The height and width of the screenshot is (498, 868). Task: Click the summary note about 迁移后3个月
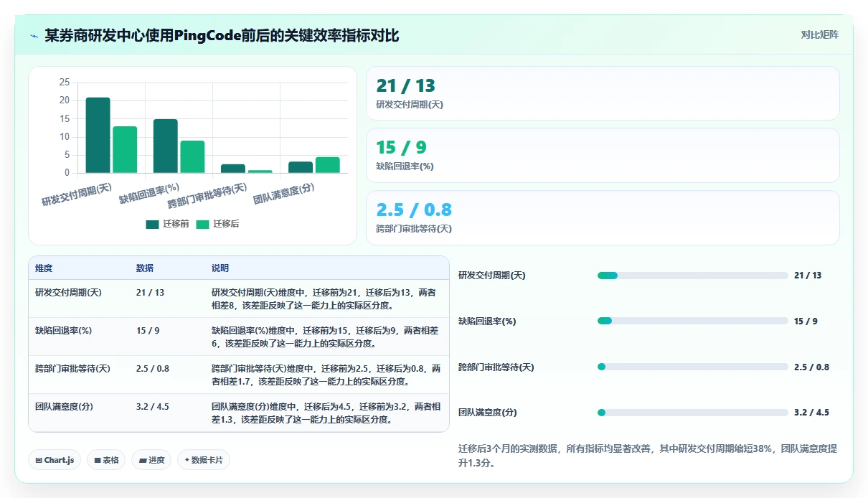coord(647,456)
